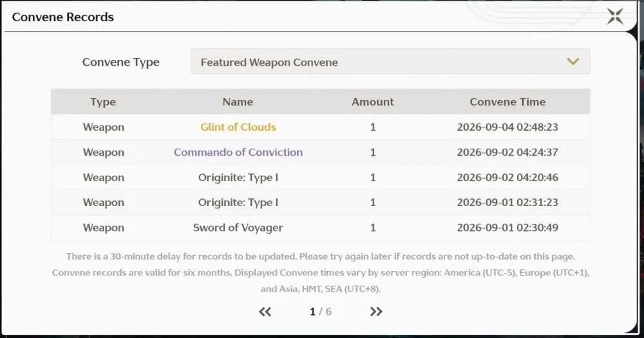Click the Convene Type label
This screenshot has height=338, width=644.
(x=121, y=62)
